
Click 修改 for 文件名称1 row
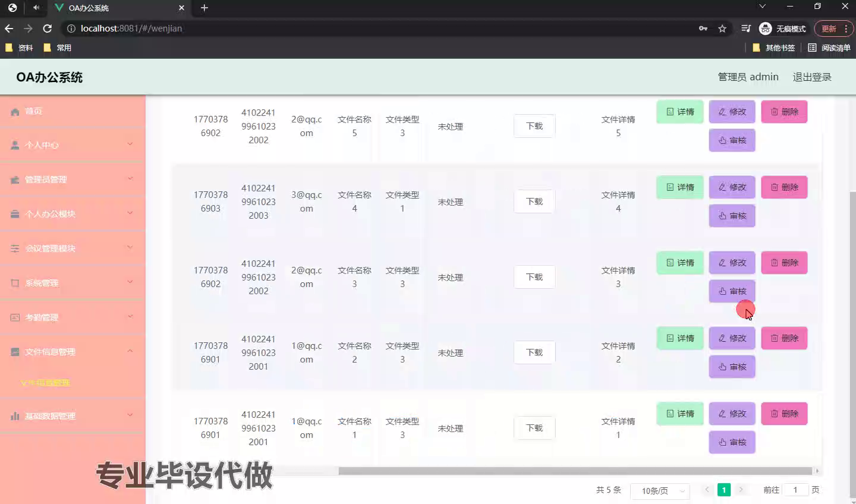(x=732, y=414)
